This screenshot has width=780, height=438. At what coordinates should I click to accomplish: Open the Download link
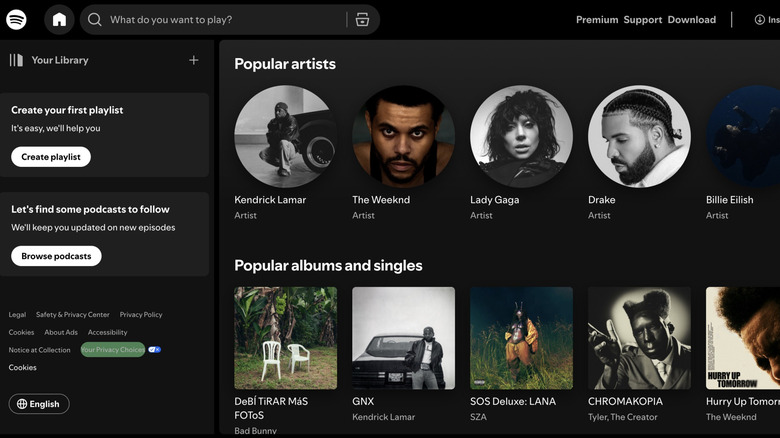(691, 20)
